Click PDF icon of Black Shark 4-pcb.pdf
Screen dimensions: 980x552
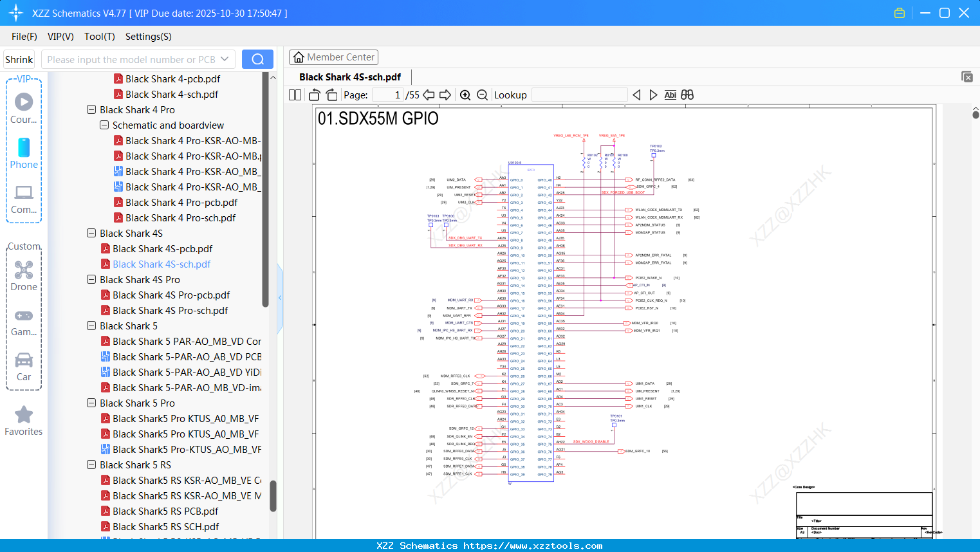118,78
